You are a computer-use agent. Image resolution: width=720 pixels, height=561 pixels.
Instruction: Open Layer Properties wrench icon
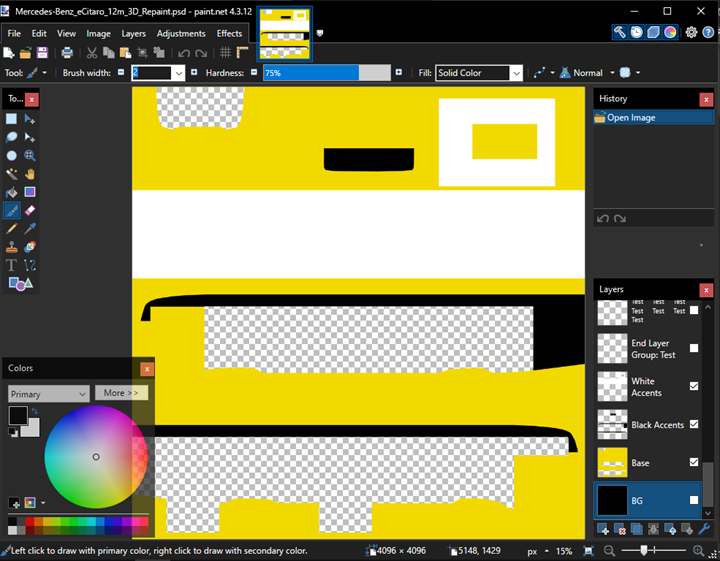tap(703, 529)
